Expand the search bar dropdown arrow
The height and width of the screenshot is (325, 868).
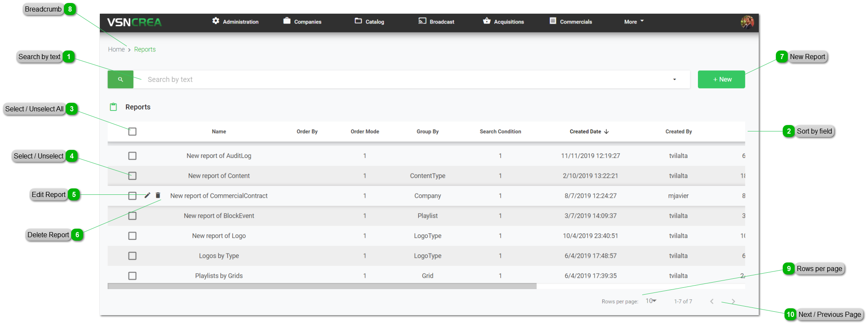click(674, 80)
